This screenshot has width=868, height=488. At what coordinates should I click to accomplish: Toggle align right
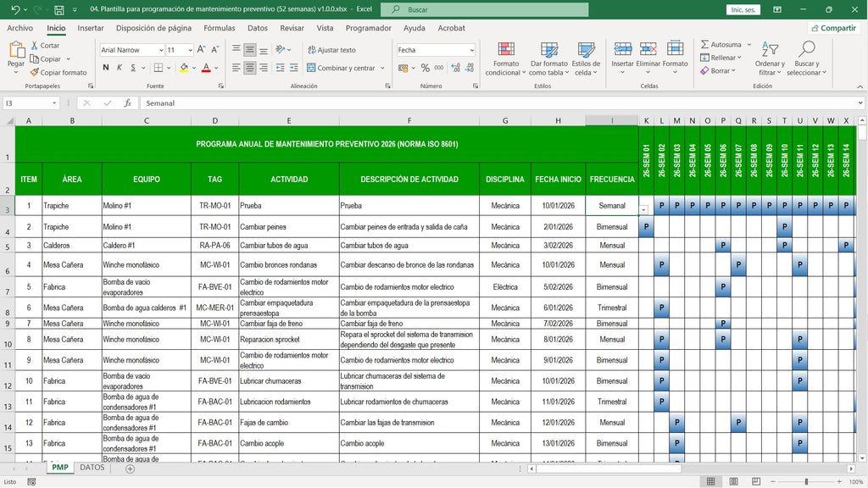coord(264,68)
